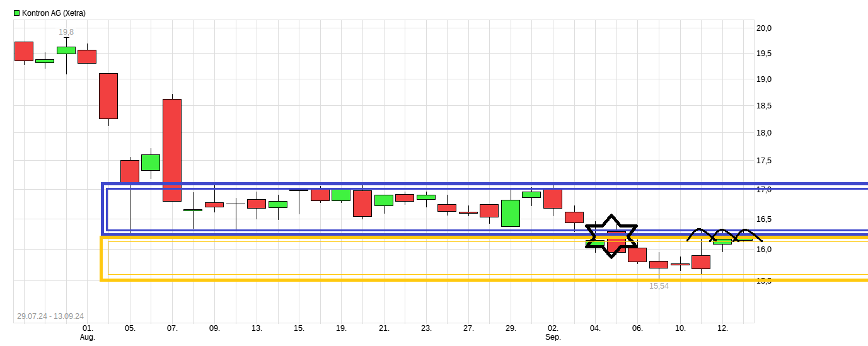Screen dimensions: 868x346
Task: Click the '13.' date axis label
Action: tap(257, 328)
